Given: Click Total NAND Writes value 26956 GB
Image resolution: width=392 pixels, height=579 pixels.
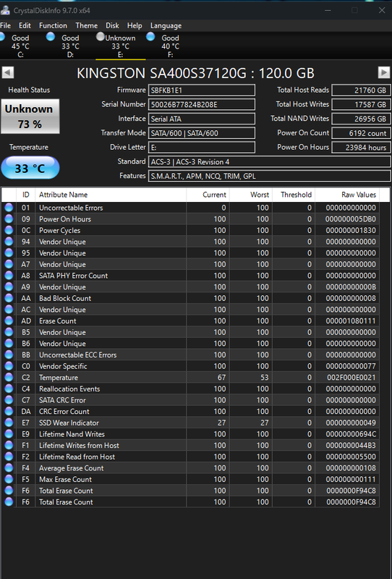Looking at the screenshot, I should tap(362, 119).
